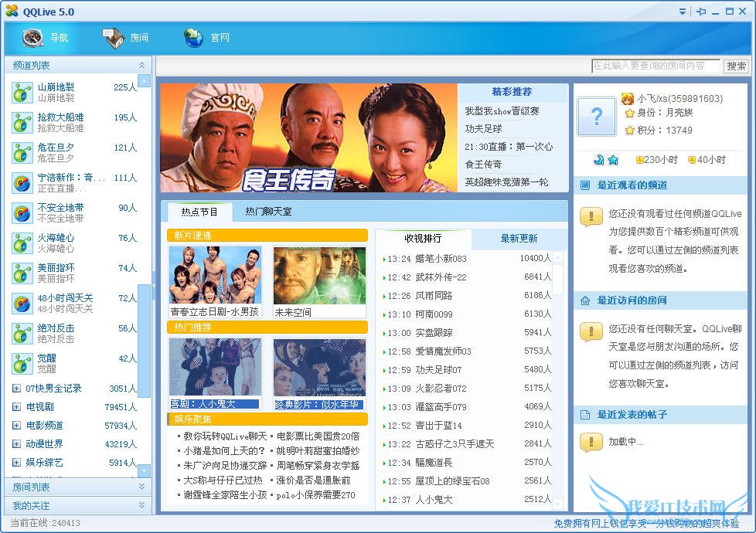This screenshot has height=533, width=756.
Task: Click channel list scrollbar down arrow
Action: (x=144, y=470)
